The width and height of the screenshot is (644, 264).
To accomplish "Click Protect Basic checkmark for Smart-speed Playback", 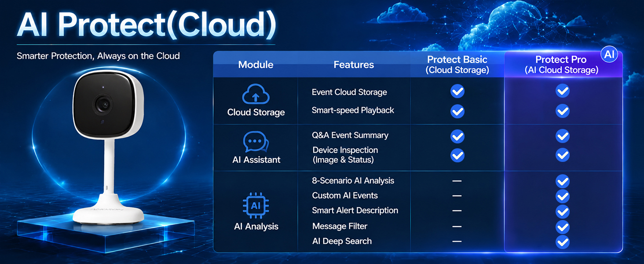I will 457,111.
